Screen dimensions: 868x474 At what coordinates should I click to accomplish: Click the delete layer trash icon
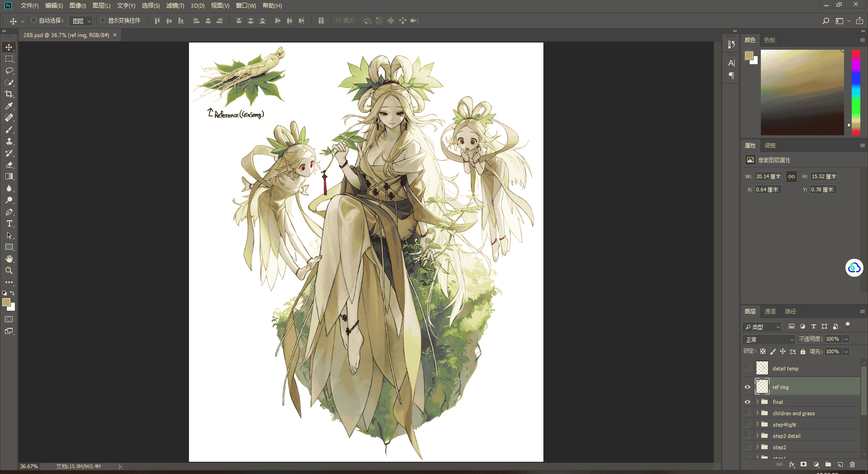(852, 465)
